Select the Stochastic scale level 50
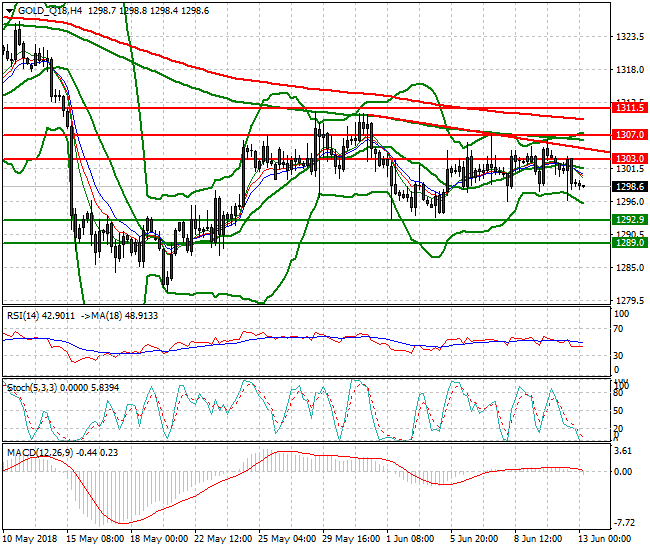 click(x=618, y=411)
